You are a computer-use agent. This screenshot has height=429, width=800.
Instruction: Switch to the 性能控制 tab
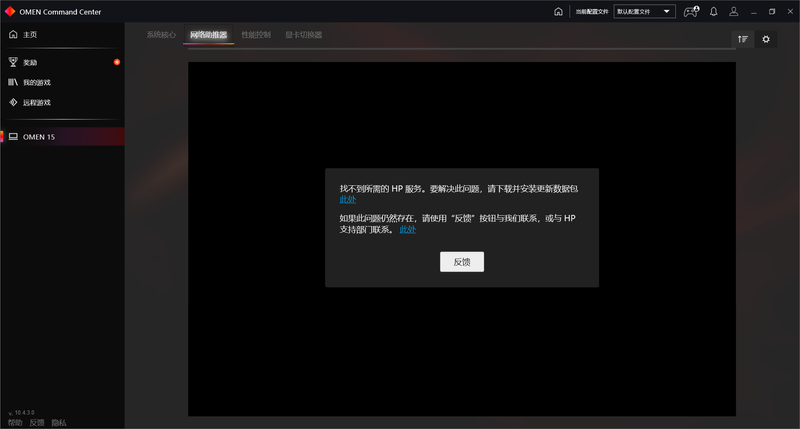click(x=256, y=35)
